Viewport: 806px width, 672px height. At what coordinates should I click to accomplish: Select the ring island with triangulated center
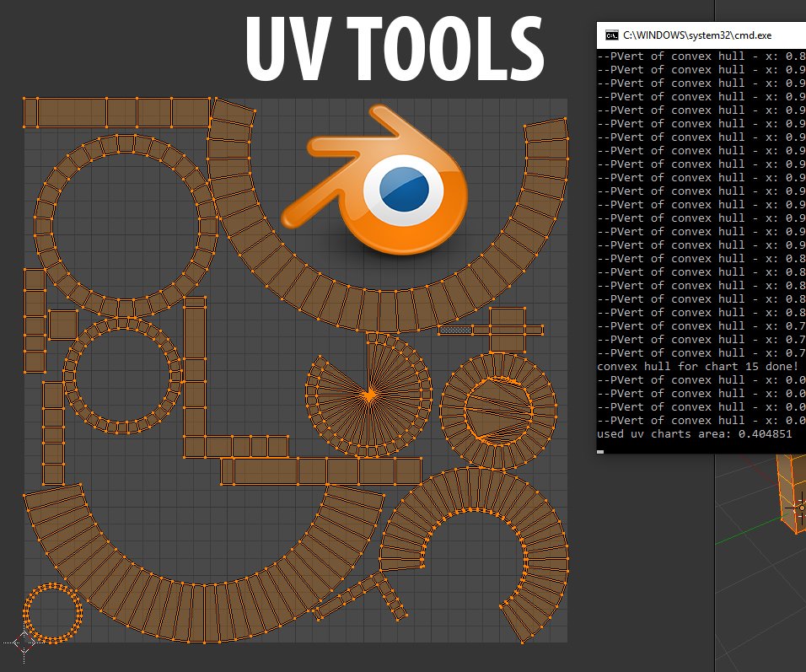(x=498, y=411)
